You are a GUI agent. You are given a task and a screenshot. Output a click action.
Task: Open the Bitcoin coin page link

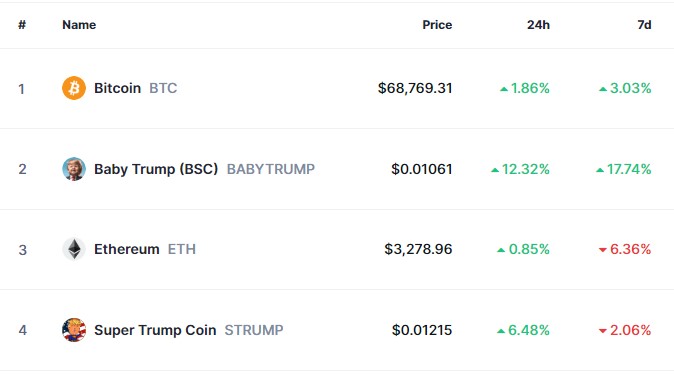tap(117, 88)
